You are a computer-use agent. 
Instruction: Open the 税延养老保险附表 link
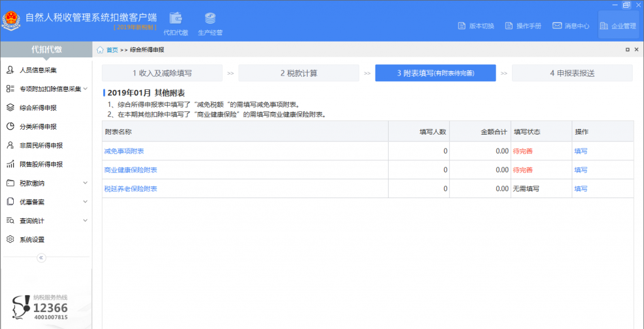pyautogui.click(x=131, y=189)
